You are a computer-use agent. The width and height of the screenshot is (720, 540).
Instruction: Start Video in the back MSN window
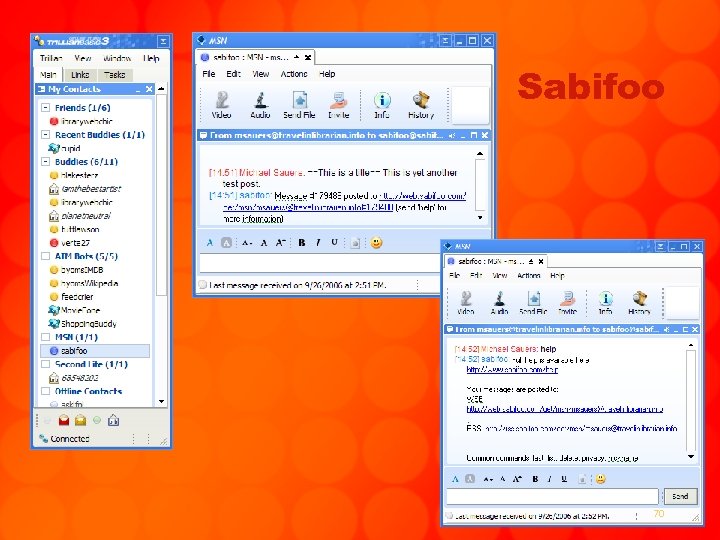[221, 105]
